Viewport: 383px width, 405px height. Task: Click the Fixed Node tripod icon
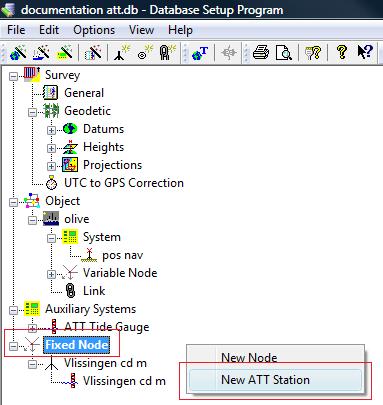tap(32, 345)
